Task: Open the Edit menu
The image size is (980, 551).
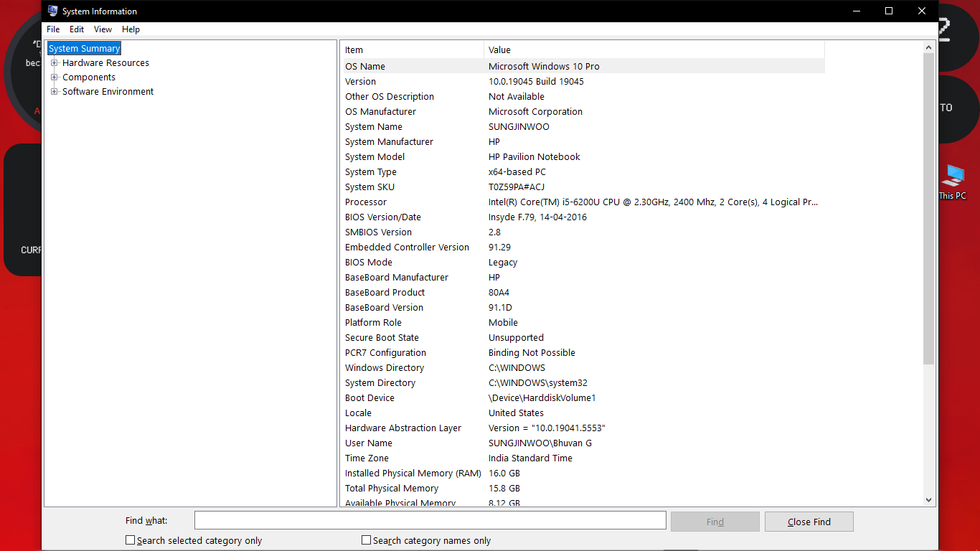Action: (x=77, y=29)
